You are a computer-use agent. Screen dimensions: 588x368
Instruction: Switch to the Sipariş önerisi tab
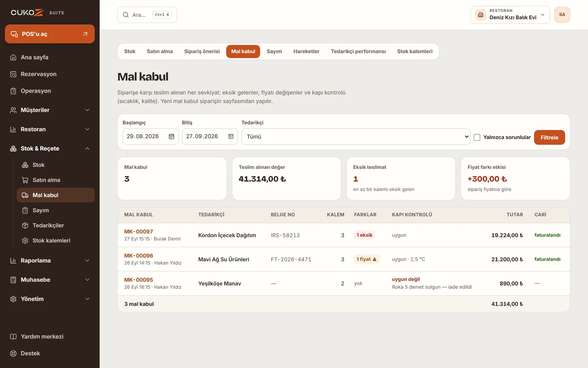(x=202, y=52)
